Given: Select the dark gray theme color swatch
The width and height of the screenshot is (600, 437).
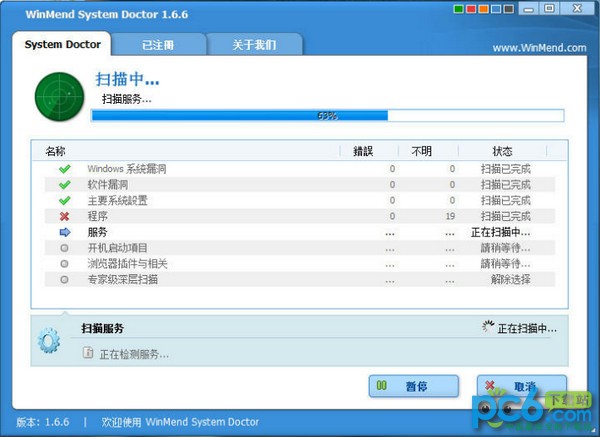Looking at the screenshot, I should pos(509,9).
